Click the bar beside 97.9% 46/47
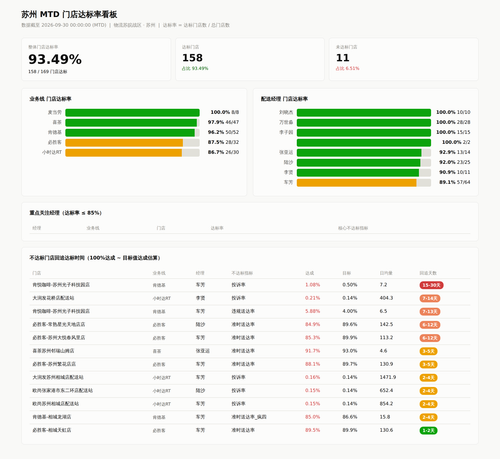The width and height of the screenshot is (500, 459). pyautogui.click(x=132, y=122)
